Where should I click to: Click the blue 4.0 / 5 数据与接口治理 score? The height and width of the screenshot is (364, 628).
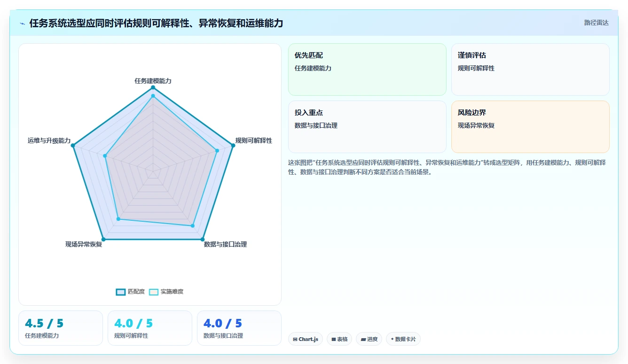coord(223,323)
